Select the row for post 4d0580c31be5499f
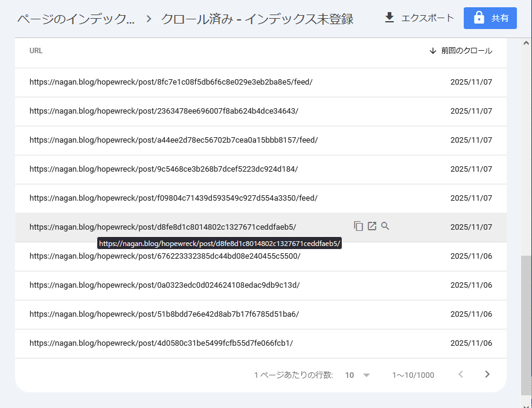Viewport: 532px width, 408px height. click(161, 343)
